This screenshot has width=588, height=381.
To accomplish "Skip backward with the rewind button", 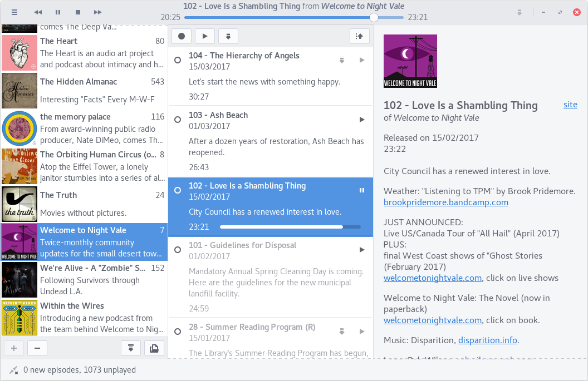I will (x=38, y=12).
